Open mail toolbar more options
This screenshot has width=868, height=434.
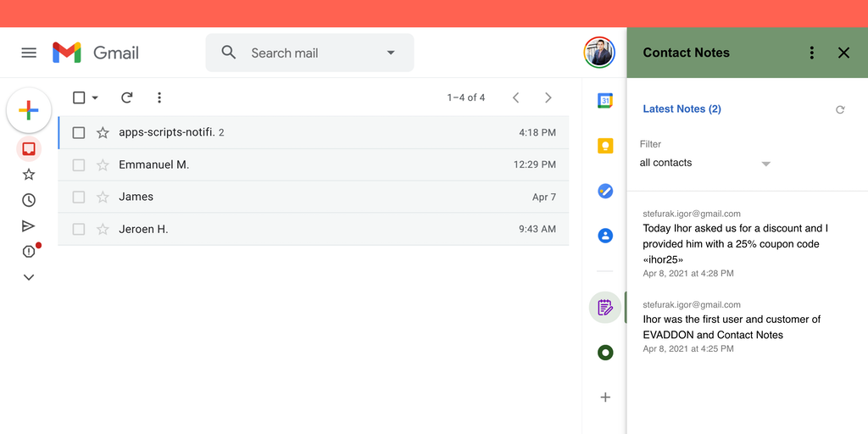[x=159, y=98]
